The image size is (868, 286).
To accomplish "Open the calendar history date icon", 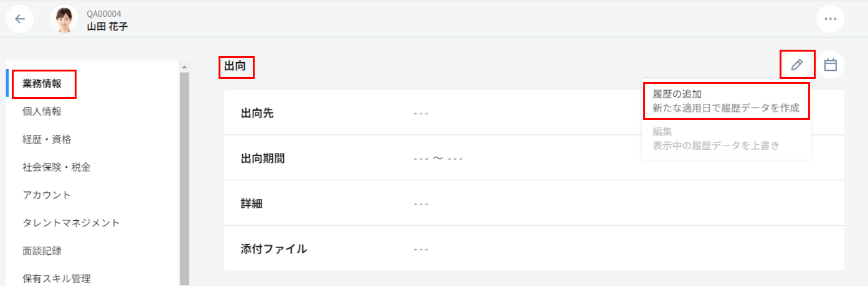I will (830, 65).
